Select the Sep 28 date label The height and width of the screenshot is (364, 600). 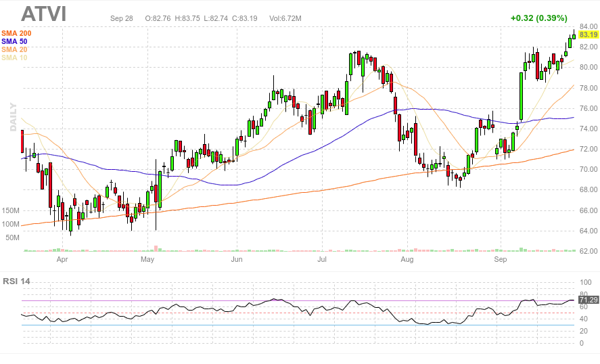[121, 18]
